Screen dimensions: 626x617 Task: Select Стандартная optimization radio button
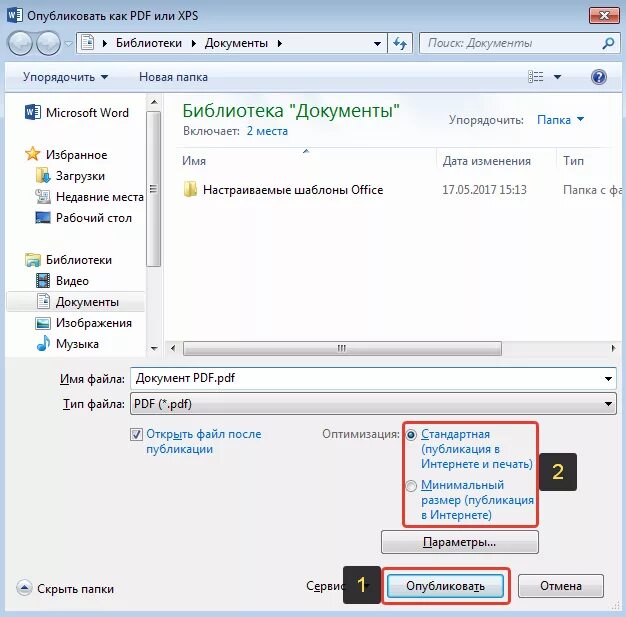(411, 434)
